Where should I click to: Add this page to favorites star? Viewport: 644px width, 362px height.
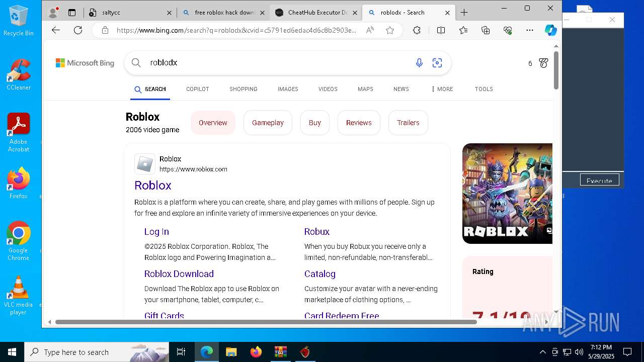pos(390,30)
